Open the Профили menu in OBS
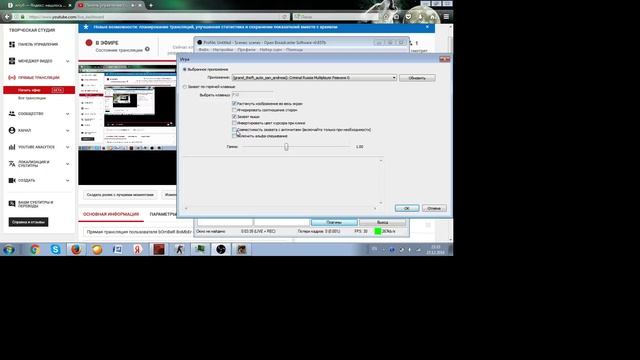 click(246, 50)
